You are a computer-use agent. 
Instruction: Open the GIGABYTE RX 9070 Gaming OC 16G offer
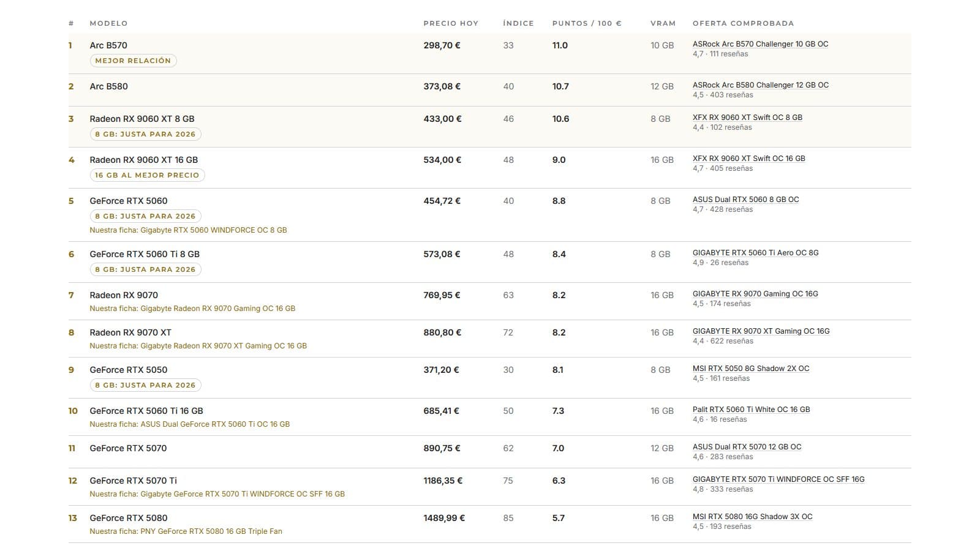coord(755,294)
